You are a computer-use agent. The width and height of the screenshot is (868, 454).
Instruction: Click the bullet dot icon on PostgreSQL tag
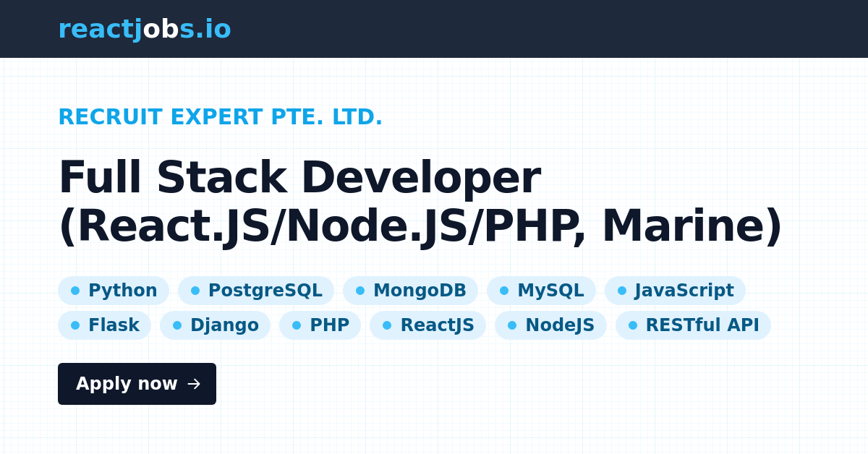[x=195, y=291]
